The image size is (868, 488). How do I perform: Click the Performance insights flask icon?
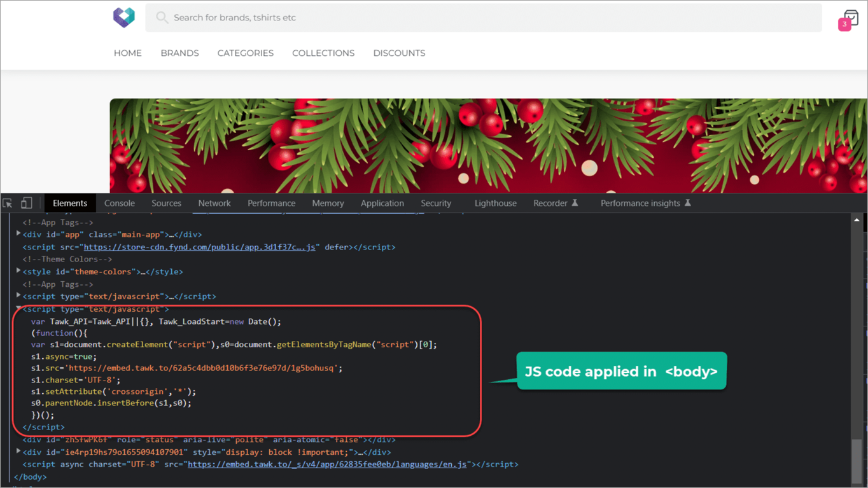[x=687, y=203]
